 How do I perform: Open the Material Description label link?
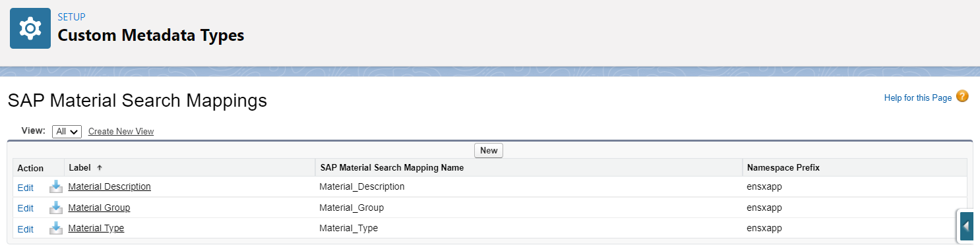[x=109, y=186]
